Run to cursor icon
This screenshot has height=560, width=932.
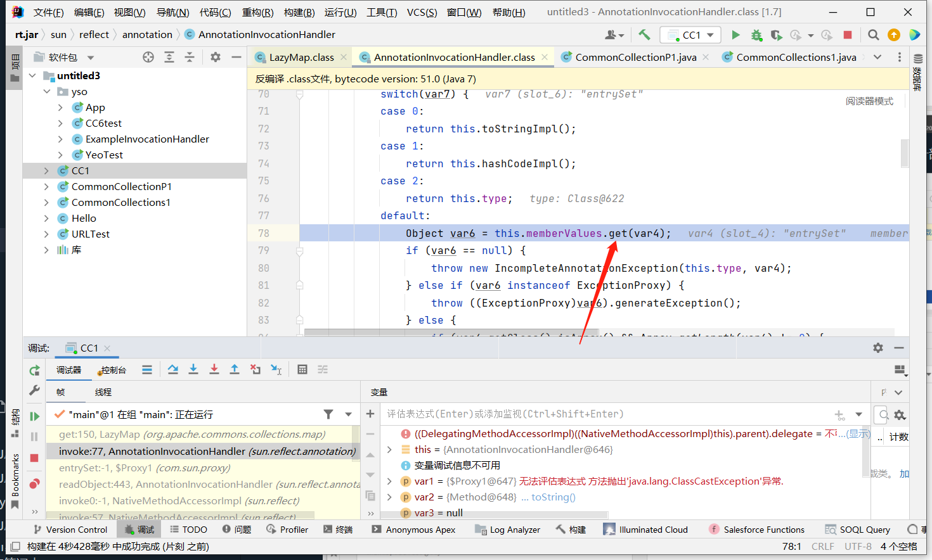tap(276, 369)
